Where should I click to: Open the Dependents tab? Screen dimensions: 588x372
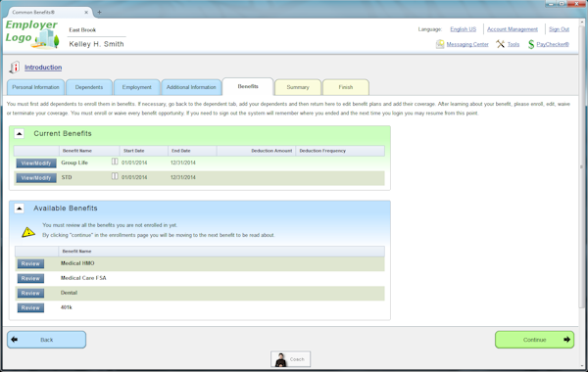[x=89, y=87]
